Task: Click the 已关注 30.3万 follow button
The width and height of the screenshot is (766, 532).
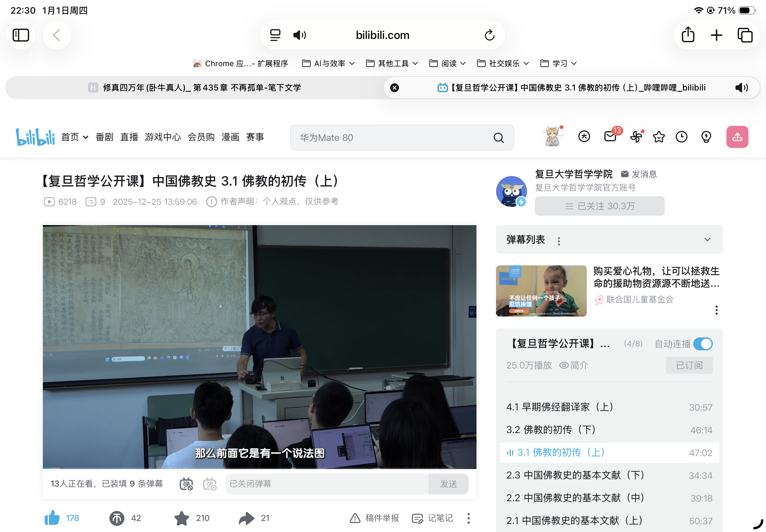Action: click(599, 206)
